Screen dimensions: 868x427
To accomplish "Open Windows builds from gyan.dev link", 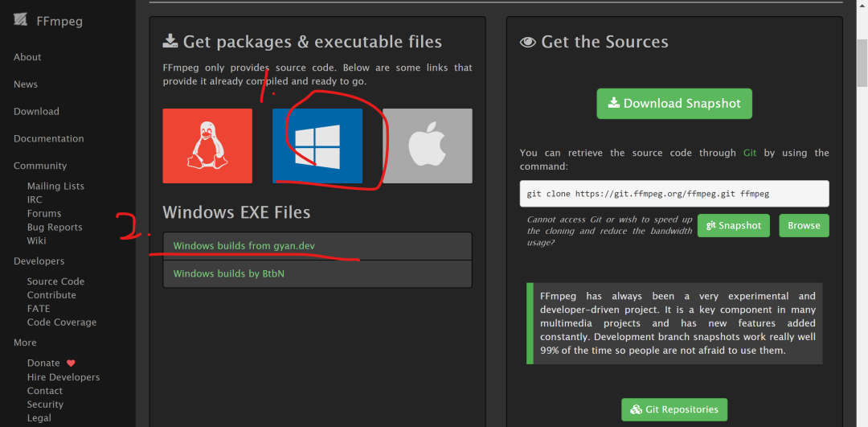I will [244, 246].
